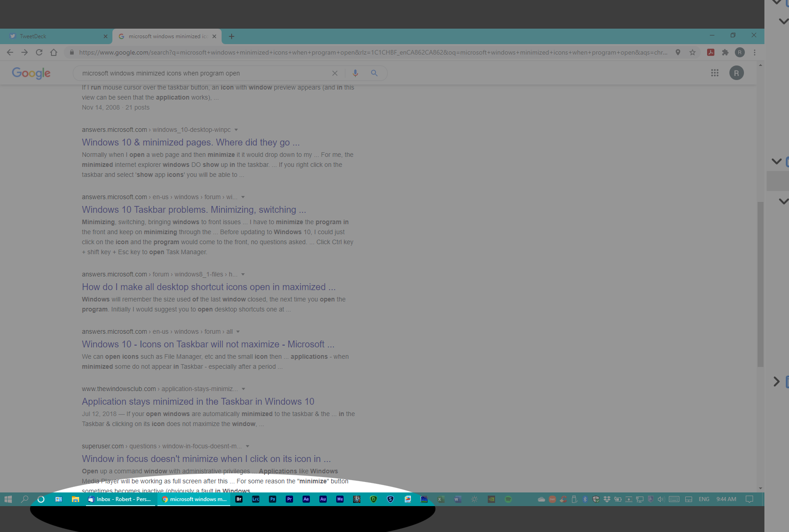Open the Chrome extensions puzzle icon

pos(725,52)
